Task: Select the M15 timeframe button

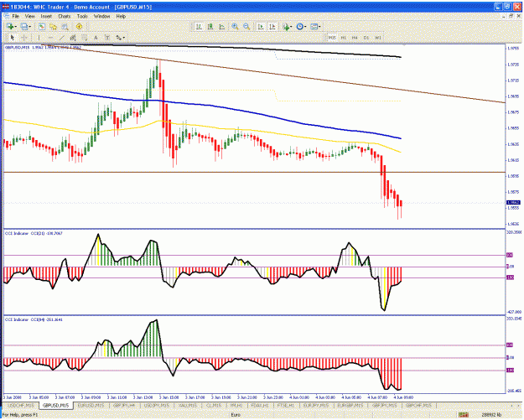Action: 332,38
